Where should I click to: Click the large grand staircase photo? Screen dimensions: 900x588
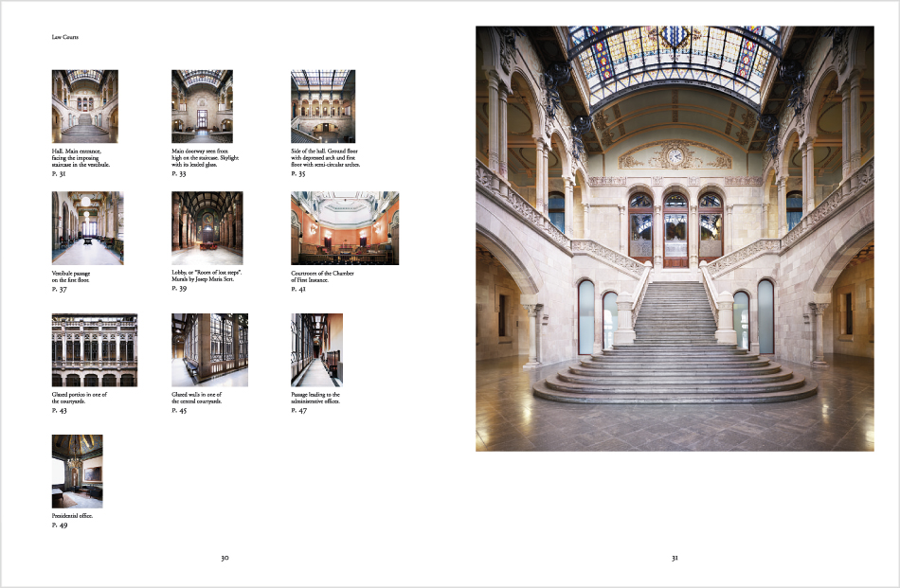pos(675,238)
